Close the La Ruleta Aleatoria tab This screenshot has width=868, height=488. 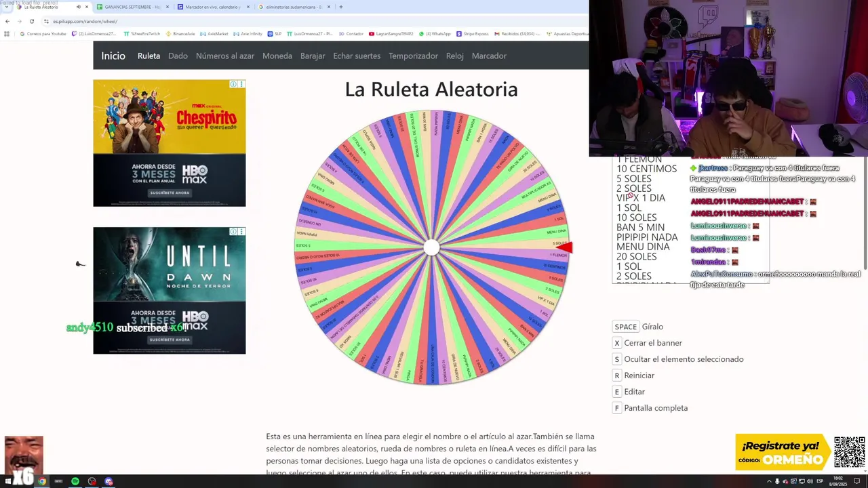coord(86,7)
